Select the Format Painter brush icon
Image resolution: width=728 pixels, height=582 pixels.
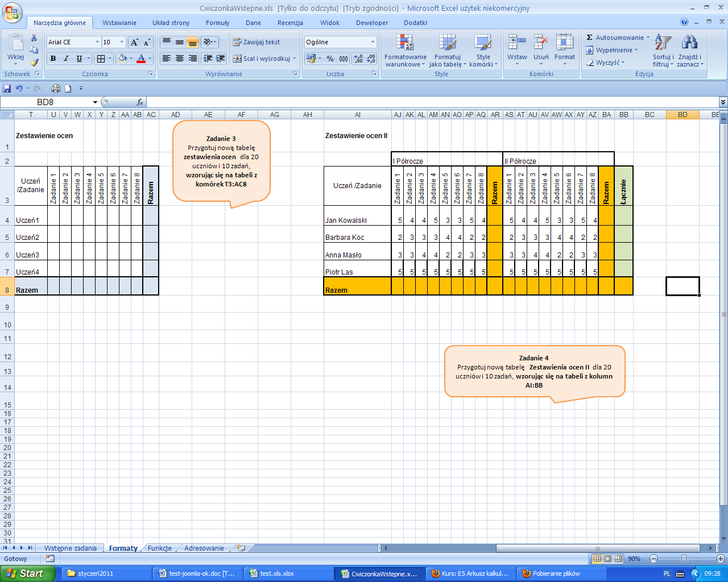[x=34, y=63]
